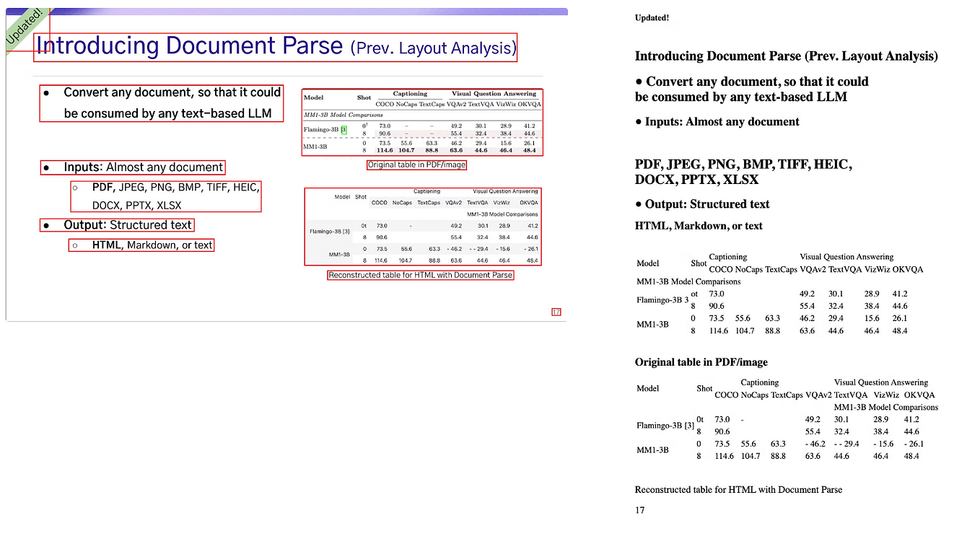Select bold "Updated!" text in the parsed output
This screenshot has width=980, height=557.
(x=652, y=18)
